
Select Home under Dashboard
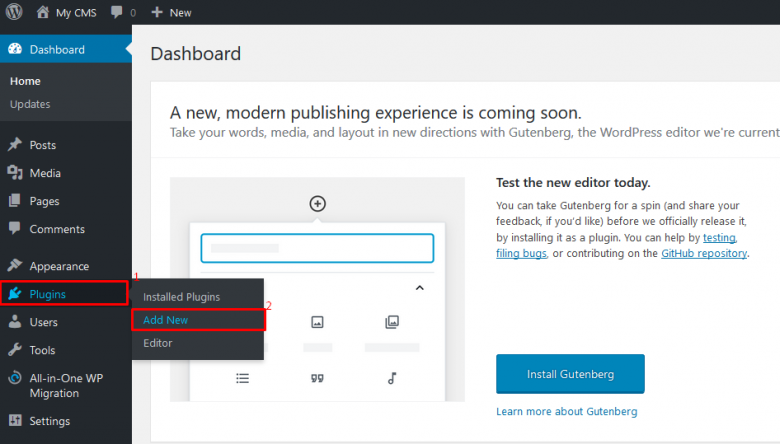click(x=25, y=81)
